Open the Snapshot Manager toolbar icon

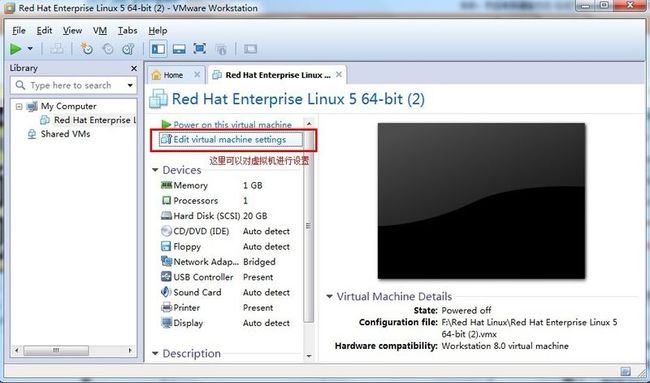129,49
